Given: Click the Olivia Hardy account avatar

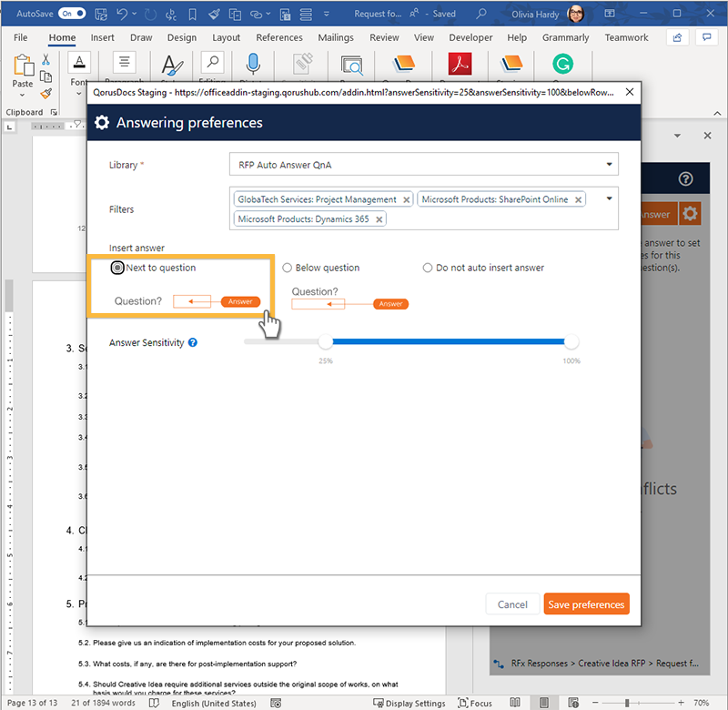Looking at the screenshot, I should click(576, 14).
